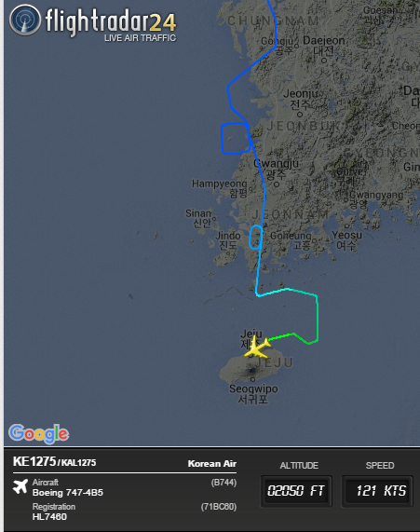Click the HL7460 registration text
The width and height of the screenshot is (420, 532).
49,517
